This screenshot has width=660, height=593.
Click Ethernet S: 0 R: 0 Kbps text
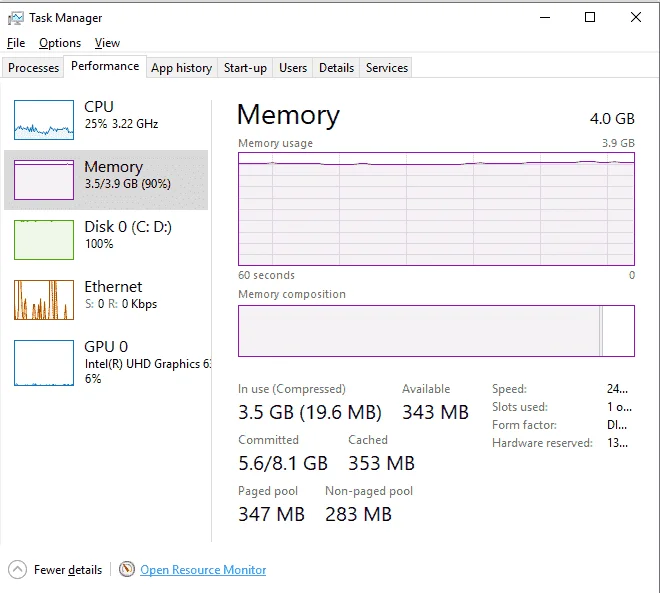click(121, 304)
